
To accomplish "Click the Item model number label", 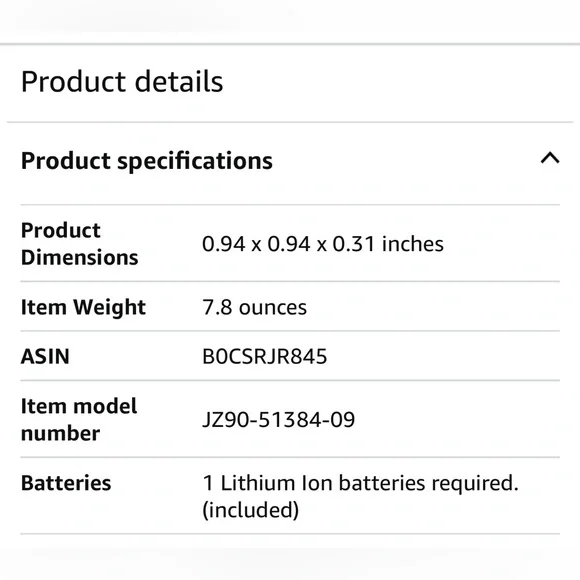I will (79, 419).
